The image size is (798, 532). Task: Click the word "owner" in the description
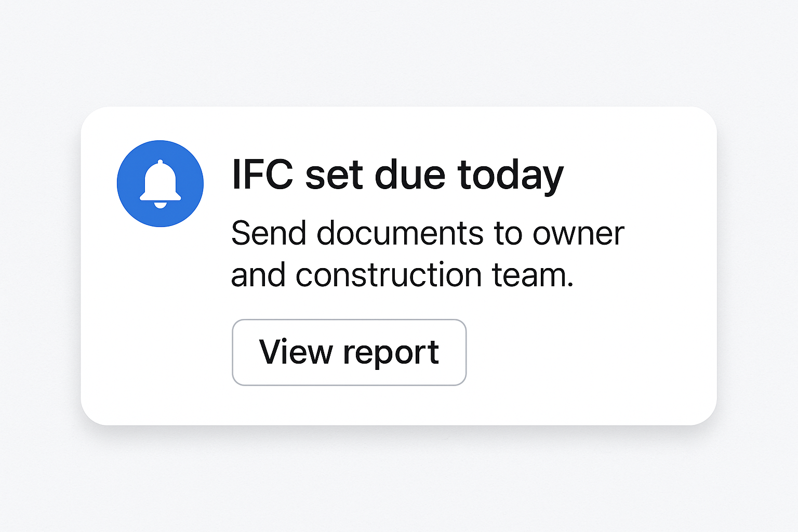tap(578, 233)
